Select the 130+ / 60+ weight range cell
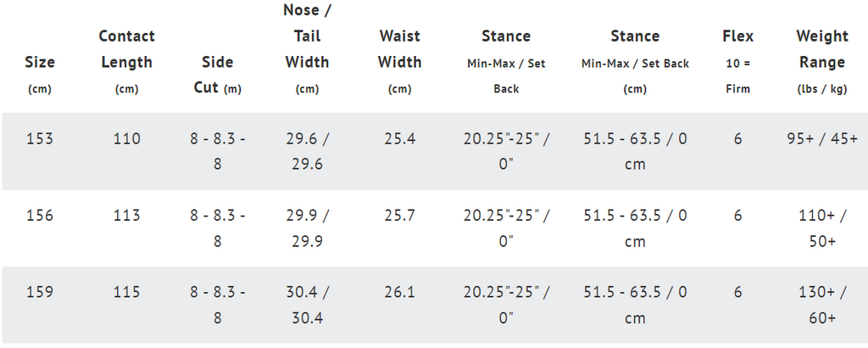The image size is (868, 348). pos(822,305)
